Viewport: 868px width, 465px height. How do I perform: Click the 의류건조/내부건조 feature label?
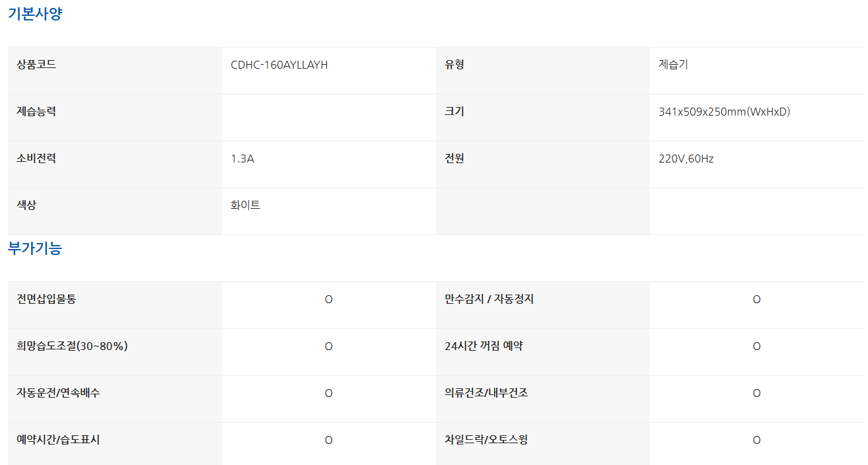486,393
